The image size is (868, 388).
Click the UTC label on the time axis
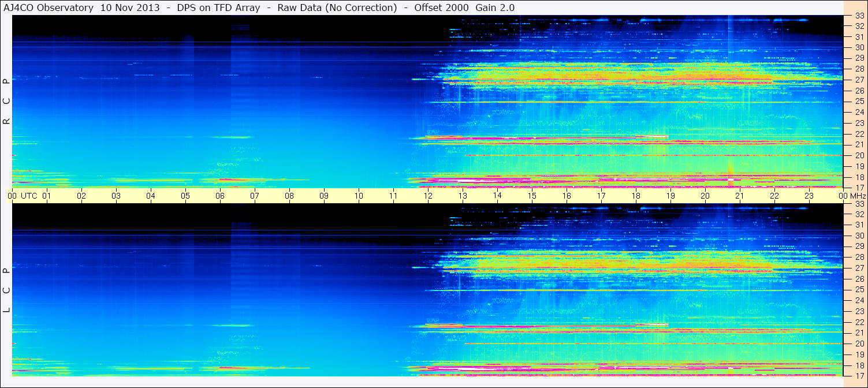click(x=29, y=196)
